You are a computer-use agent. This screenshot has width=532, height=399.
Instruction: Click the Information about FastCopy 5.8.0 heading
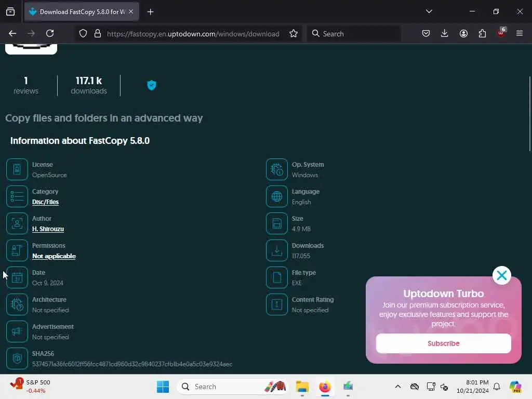point(80,141)
